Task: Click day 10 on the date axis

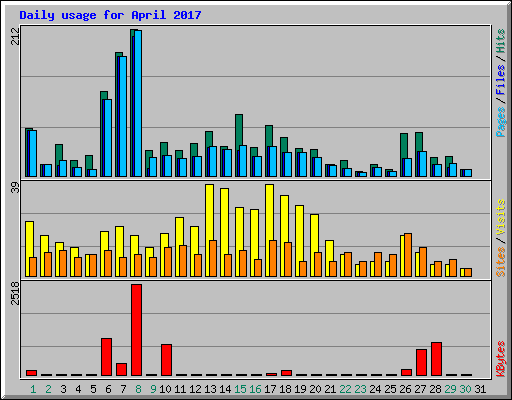Action: (165, 389)
